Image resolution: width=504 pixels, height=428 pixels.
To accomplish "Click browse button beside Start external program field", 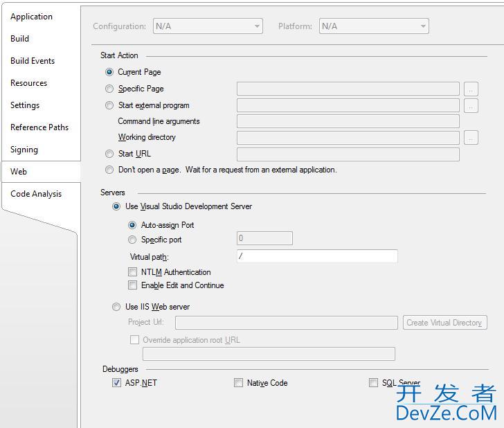I will click(x=471, y=106).
